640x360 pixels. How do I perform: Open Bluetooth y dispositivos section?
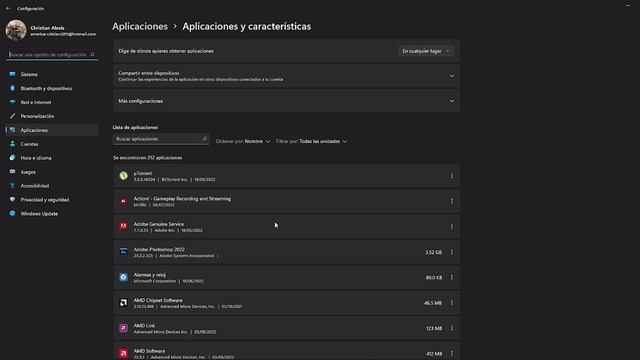point(52,88)
